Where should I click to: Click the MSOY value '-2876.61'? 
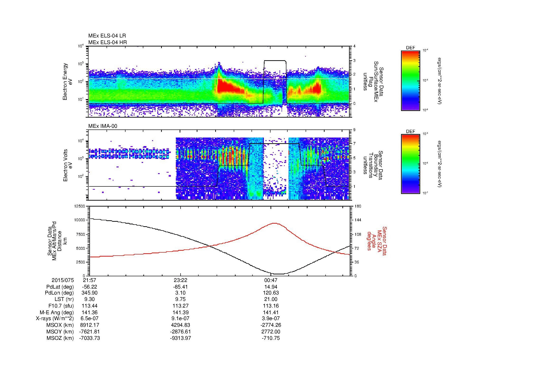point(180,332)
